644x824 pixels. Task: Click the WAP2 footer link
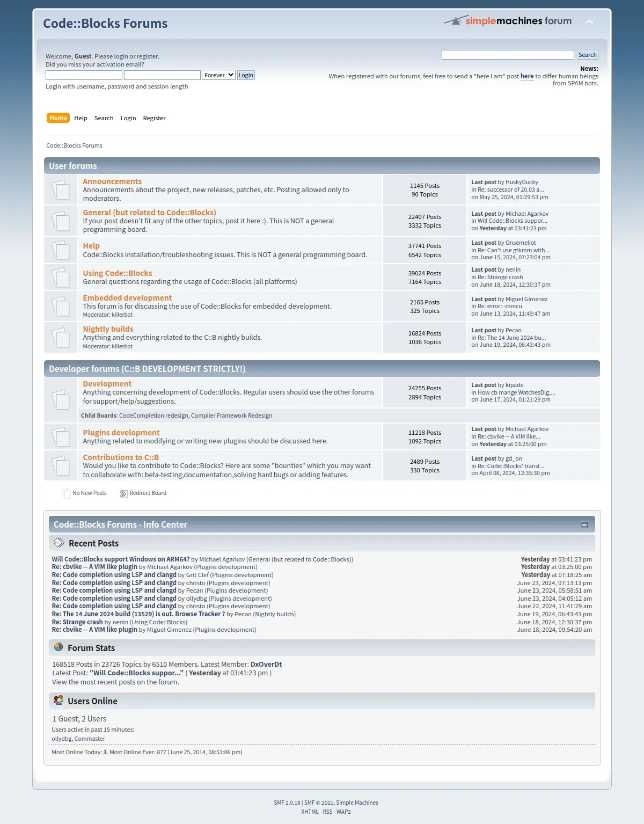click(x=343, y=812)
